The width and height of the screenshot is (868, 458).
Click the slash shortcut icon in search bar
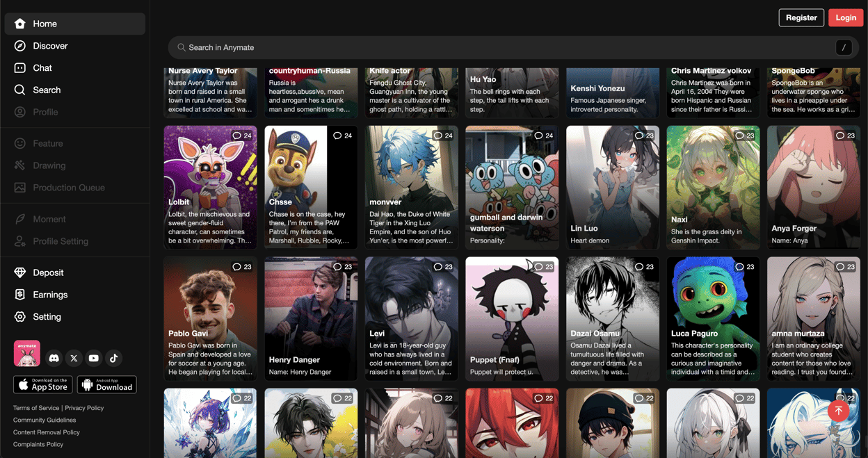pos(843,48)
